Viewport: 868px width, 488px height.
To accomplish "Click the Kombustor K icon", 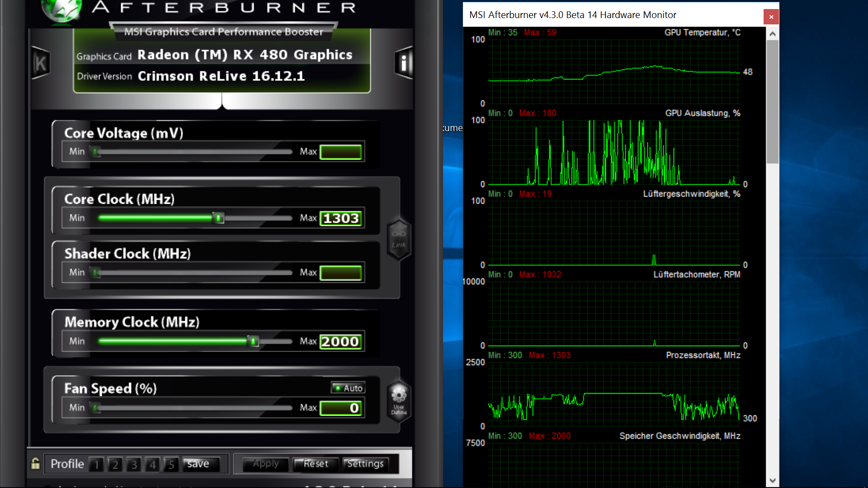I will click(x=40, y=63).
